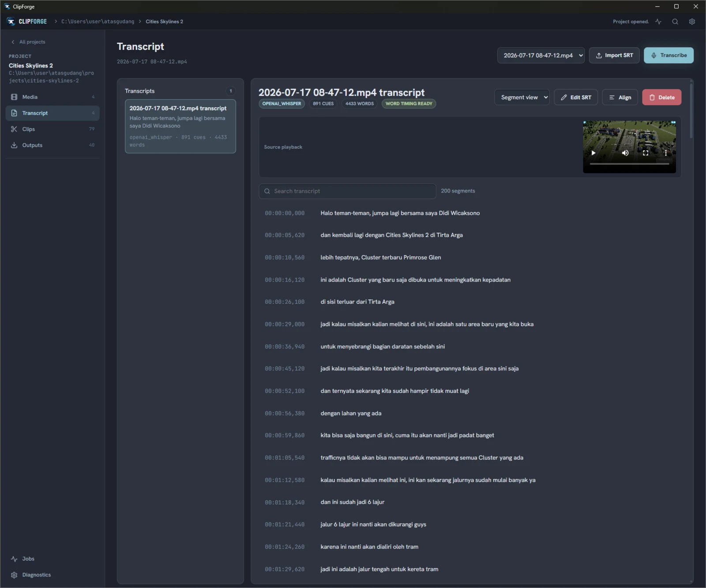Click the transcript panel scrollbar

click(691, 110)
